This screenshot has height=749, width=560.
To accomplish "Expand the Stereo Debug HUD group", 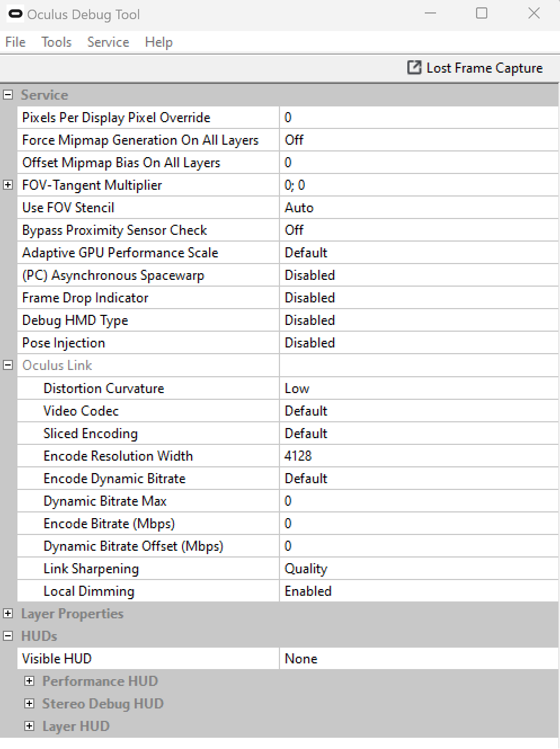I will (29, 703).
